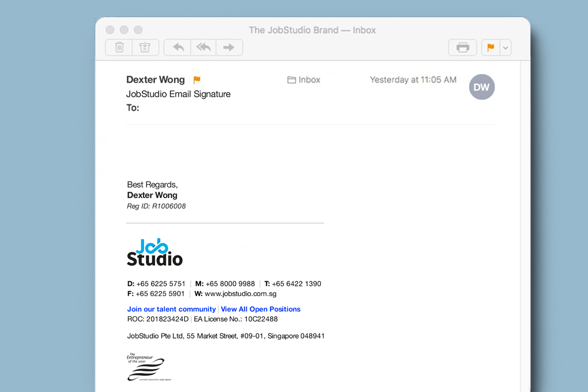Click the EA License No.: 10C22488 text
The width and height of the screenshot is (588, 392).
(236, 319)
